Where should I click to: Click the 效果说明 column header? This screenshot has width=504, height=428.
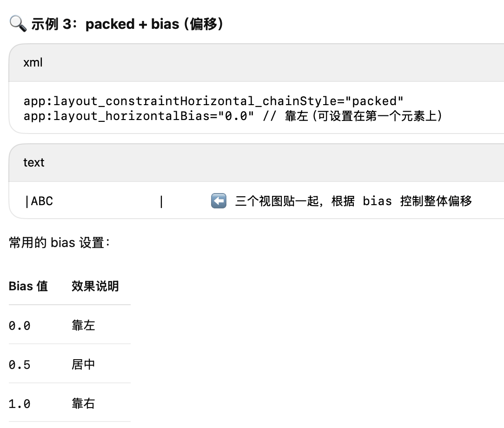coord(95,286)
